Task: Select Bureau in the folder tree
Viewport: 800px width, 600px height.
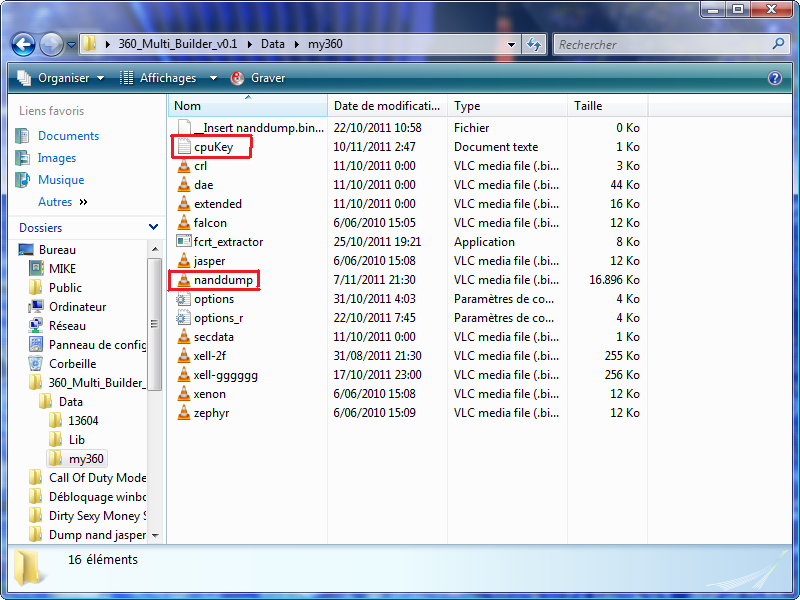Action: pos(57,250)
